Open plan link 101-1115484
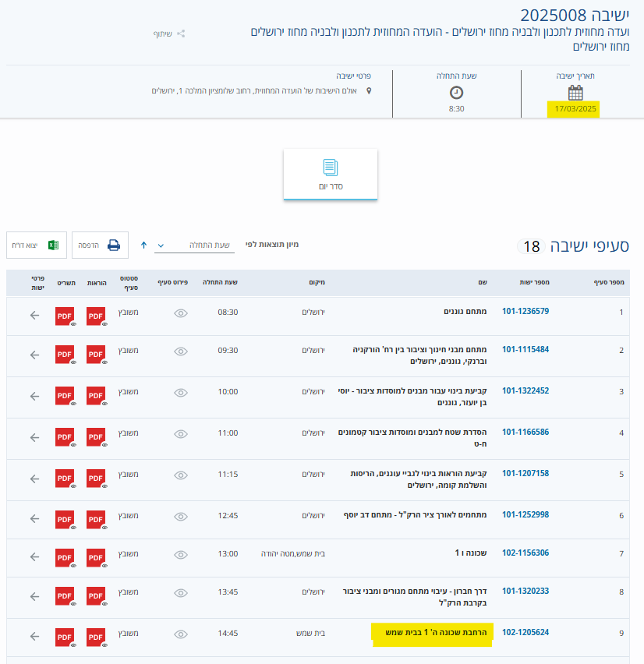This screenshot has height=664, width=644. click(x=525, y=349)
